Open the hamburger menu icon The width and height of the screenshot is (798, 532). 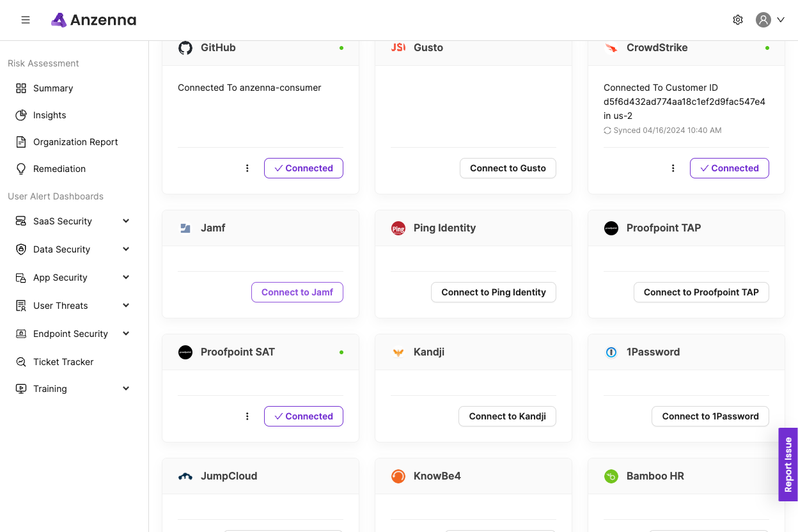(26, 20)
